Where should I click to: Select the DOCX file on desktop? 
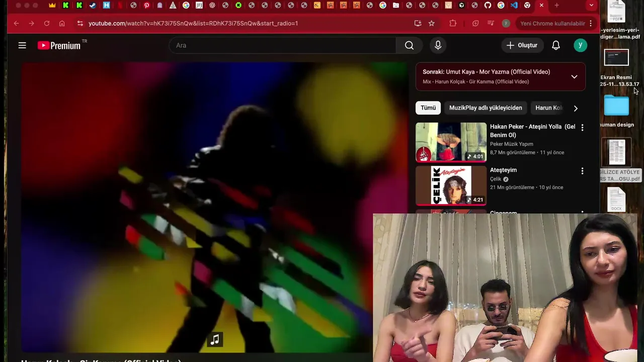click(x=616, y=200)
